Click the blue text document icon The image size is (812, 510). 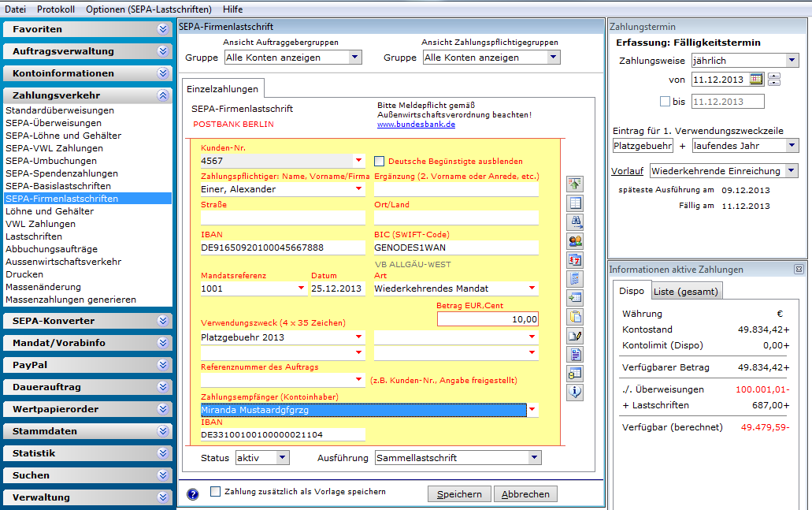[x=575, y=355]
